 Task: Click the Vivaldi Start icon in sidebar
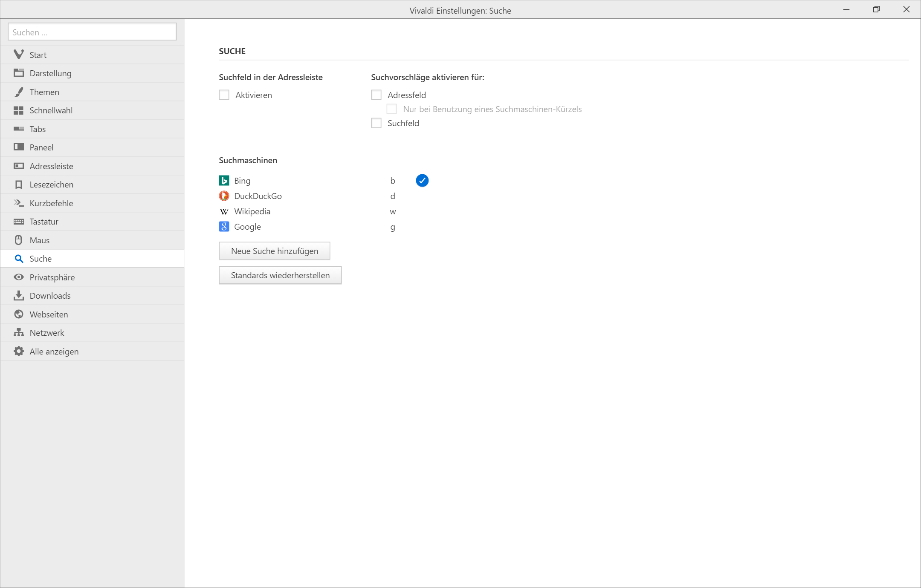pos(18,55)
